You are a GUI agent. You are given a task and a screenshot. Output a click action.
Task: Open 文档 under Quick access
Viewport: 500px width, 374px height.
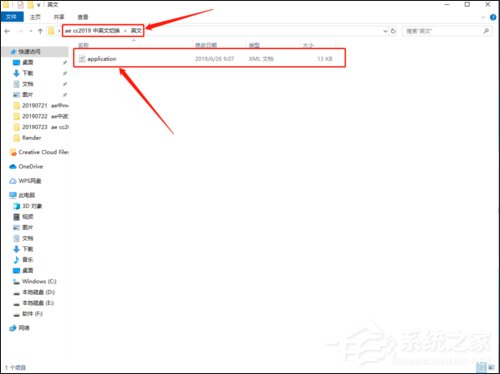click(x=27, y=84)
